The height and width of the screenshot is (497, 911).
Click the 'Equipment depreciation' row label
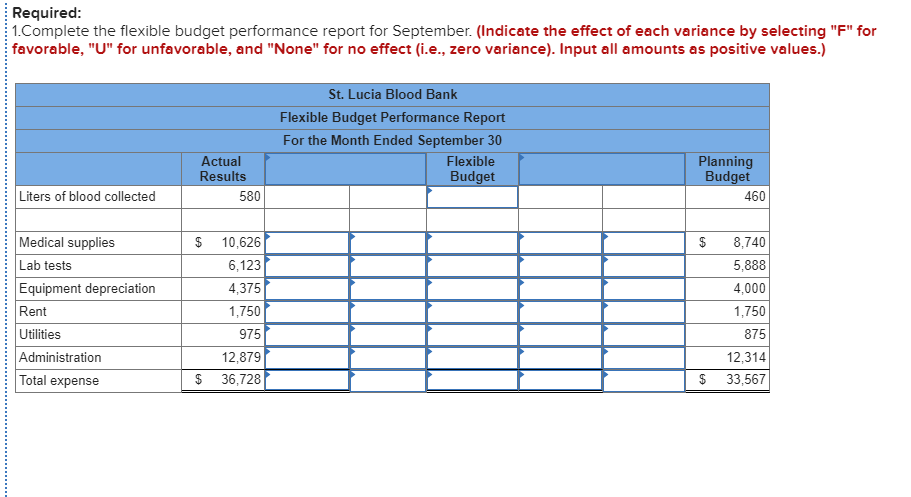tap(87, 288)
